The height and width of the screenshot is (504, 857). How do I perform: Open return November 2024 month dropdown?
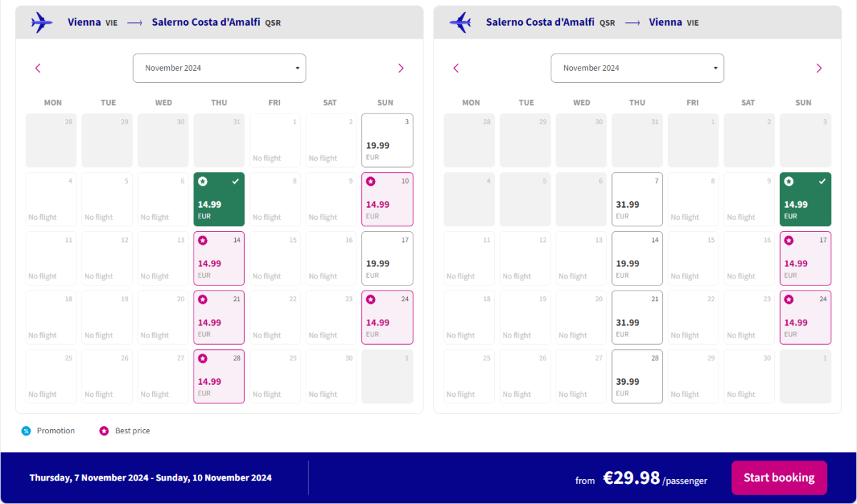[637, 69]
